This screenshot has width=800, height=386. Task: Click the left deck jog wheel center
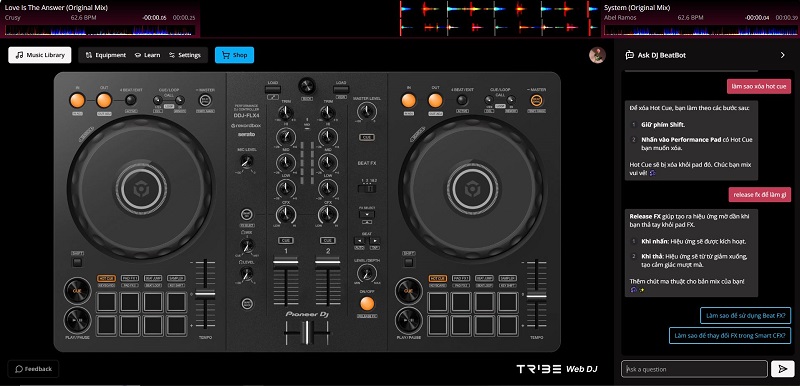(141, 190)
